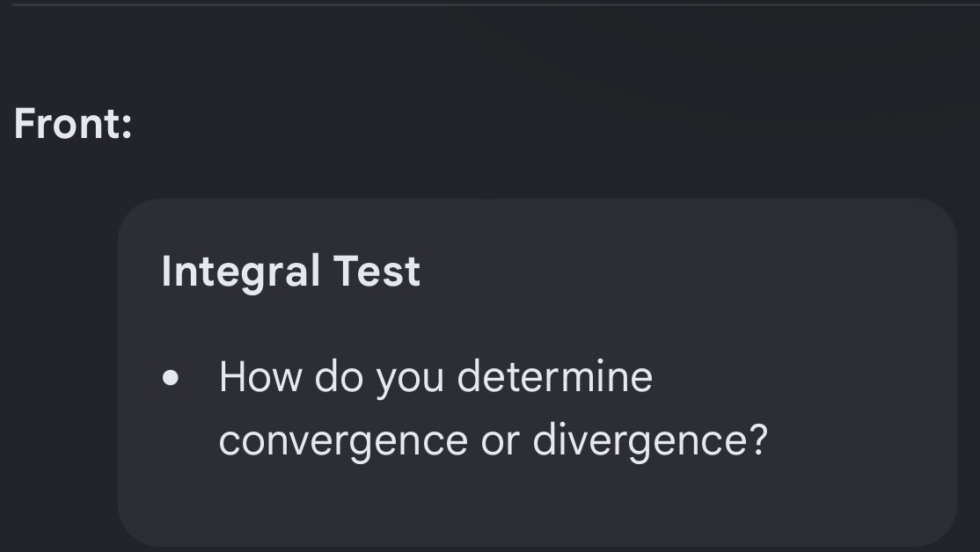Click the word "How" in the question
This screenshot has width=980, height=552.
(260, 377)
